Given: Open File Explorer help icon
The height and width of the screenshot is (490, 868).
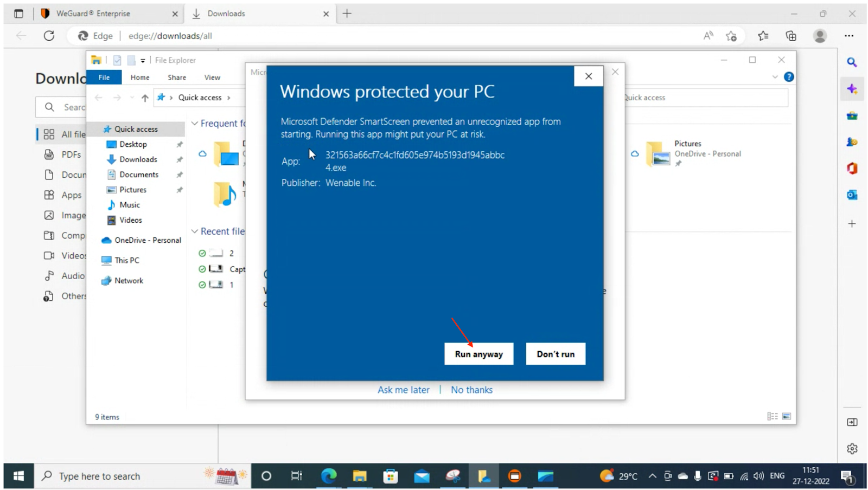Looking at the screenshot, I should click(x=789, y=77).
